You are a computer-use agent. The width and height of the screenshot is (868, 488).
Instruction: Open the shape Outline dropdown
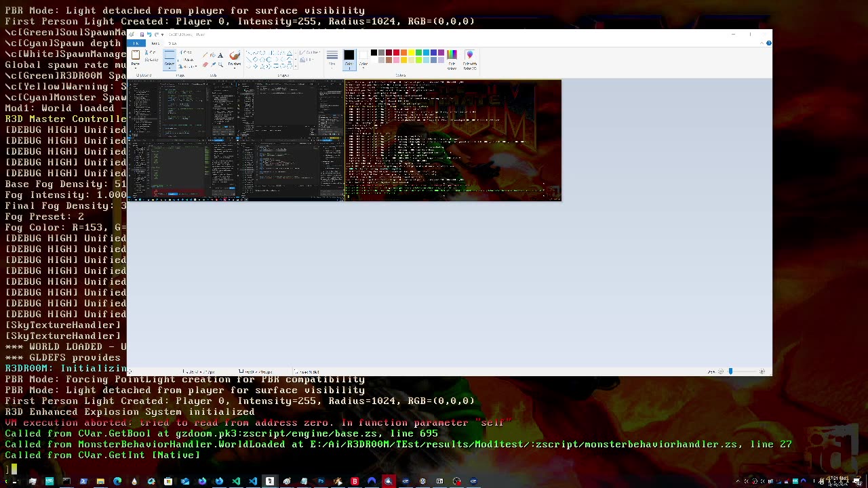(x=309, y=52)
